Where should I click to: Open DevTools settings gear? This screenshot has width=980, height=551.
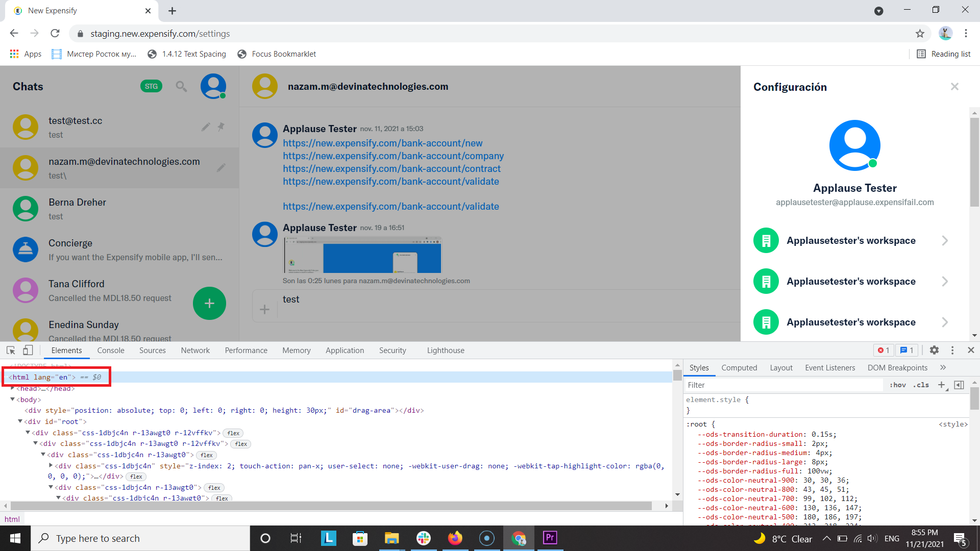tap(934, 350)
